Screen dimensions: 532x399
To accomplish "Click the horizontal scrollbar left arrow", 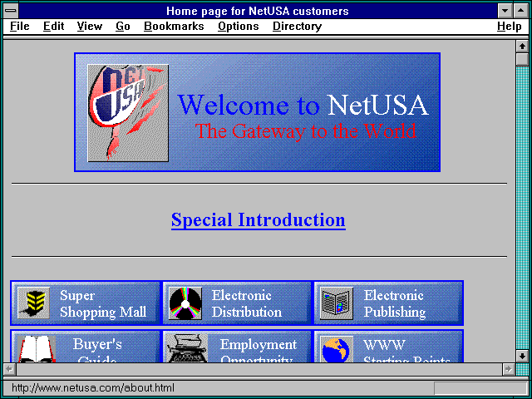I will [x=9, y=369].
